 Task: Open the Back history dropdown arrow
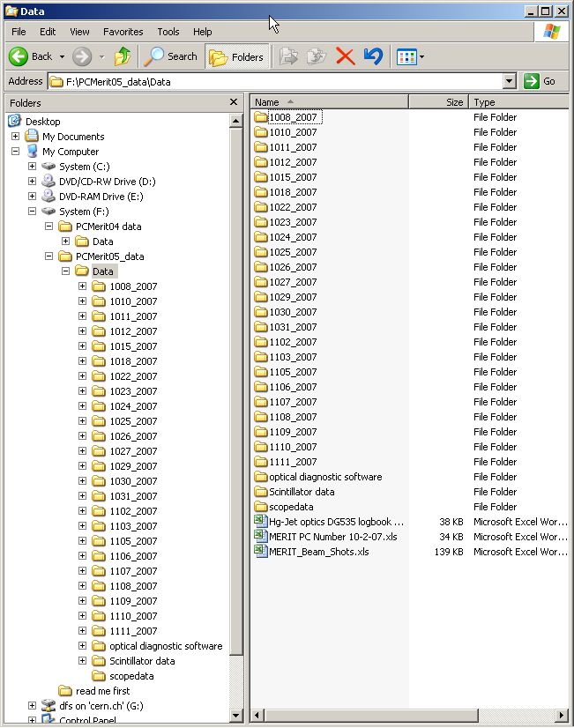[62, 57]
